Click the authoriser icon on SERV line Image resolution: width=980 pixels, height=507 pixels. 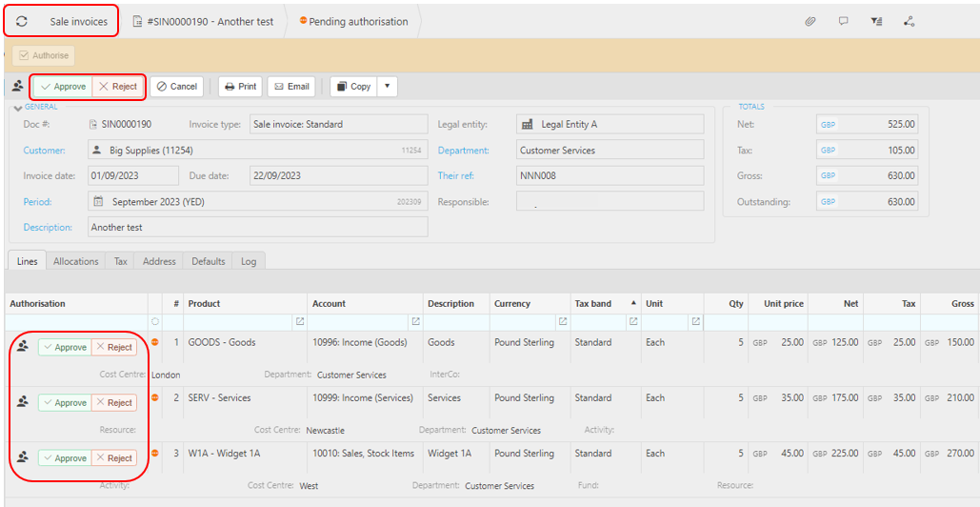23,402
